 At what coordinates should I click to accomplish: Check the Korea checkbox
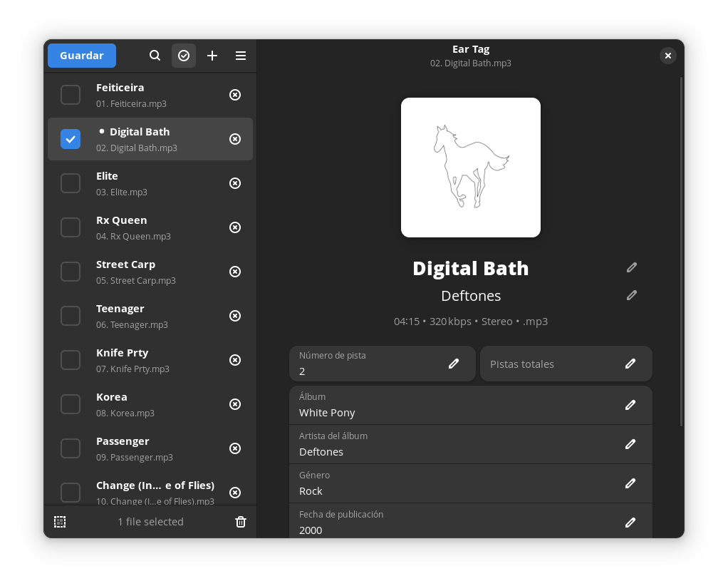coord(71,403)
